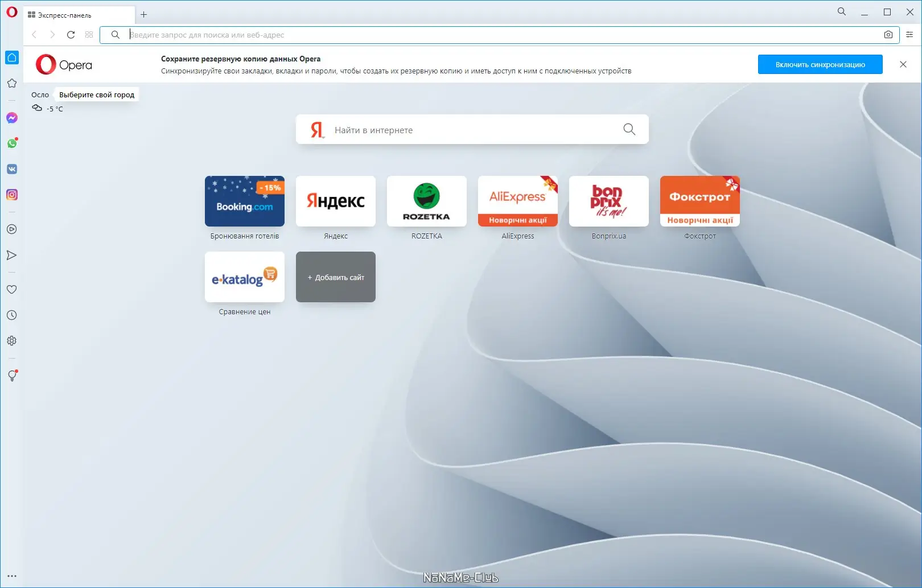Viewport: 922px width, 588px height.
Task: Click the Осло city weather label
Action: point(40,94)
